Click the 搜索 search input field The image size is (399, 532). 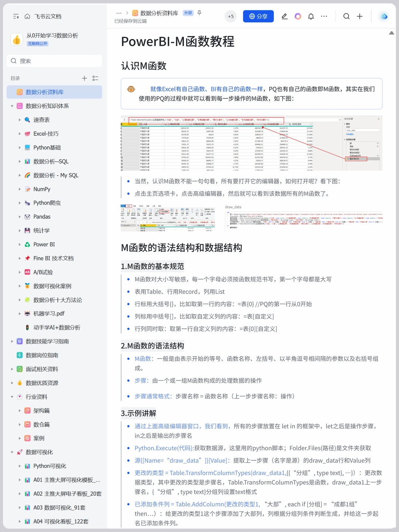point(54,61)
